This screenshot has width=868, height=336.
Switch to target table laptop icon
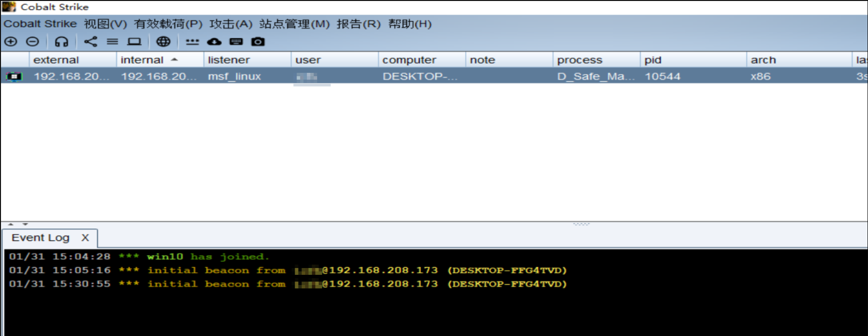tap(134, 42)
